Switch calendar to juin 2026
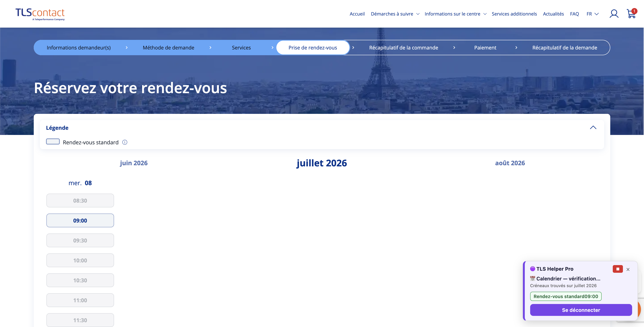 click(x=134, y=163)
